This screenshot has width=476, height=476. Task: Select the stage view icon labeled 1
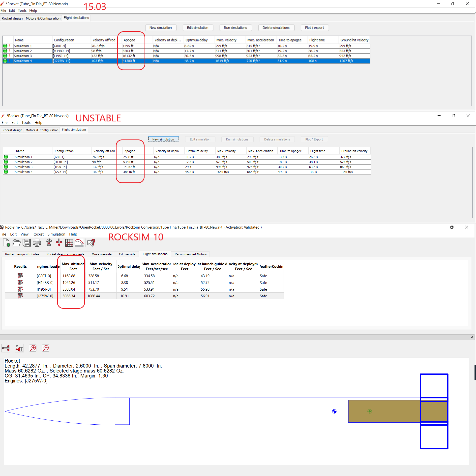coord(19,348)
